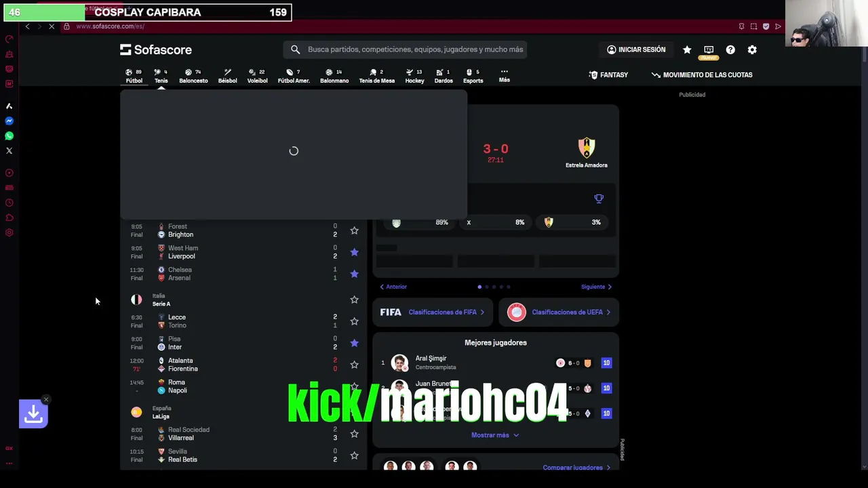This screenshot has width=868, height=488.
Task: Click the blue download icon button
Action: point(33,413)
